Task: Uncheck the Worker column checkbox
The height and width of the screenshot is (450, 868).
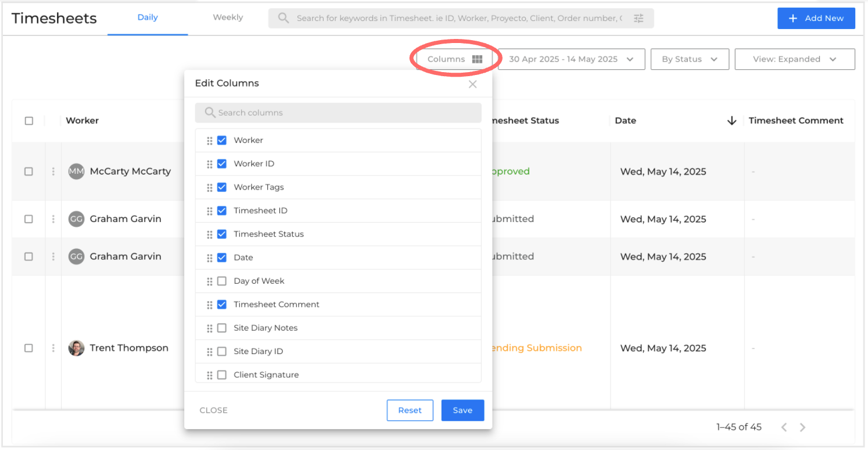Action: pyautogui.click(x=221, y=140)
